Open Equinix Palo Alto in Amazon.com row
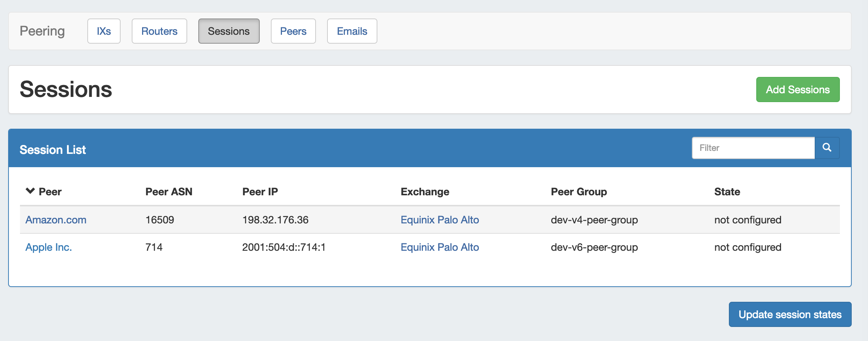 (440, 220)
